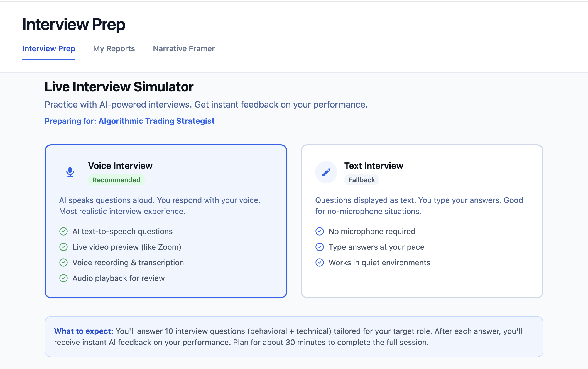Click checkmark icon beside AI text-to-speech questions
The height and width of the screenshot is (369, 588).
(63, 231)
